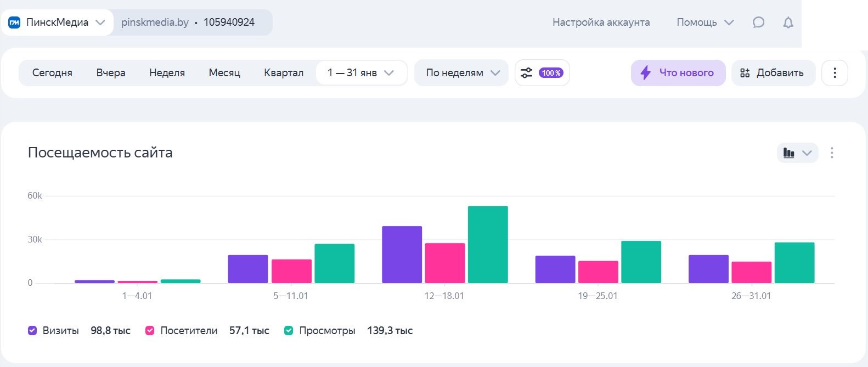Viewport: 868px width, 367px height.
Task: Switch to the Квартал period tab
Action: point(283,73)
